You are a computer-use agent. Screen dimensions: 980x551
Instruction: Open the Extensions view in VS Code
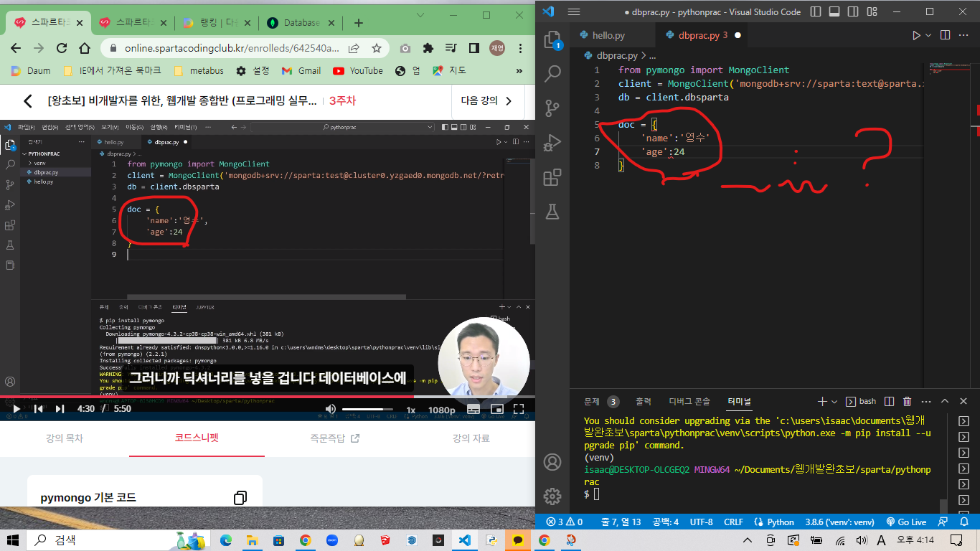point(552,176)
